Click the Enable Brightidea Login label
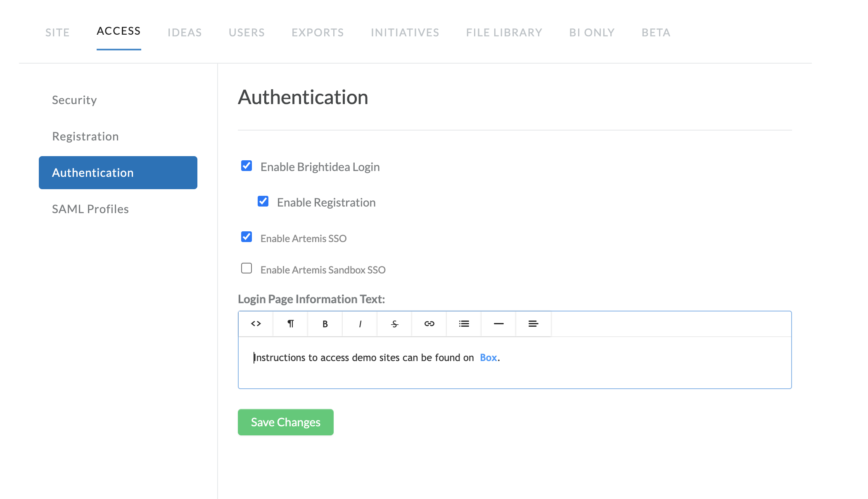 coord(320,167)
